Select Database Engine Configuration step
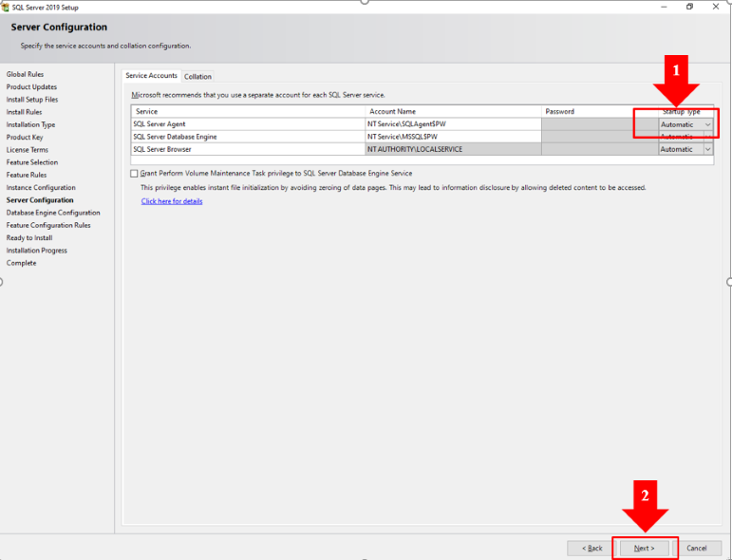Viewport: 732px width, 560px height. (x=53, y=213)
